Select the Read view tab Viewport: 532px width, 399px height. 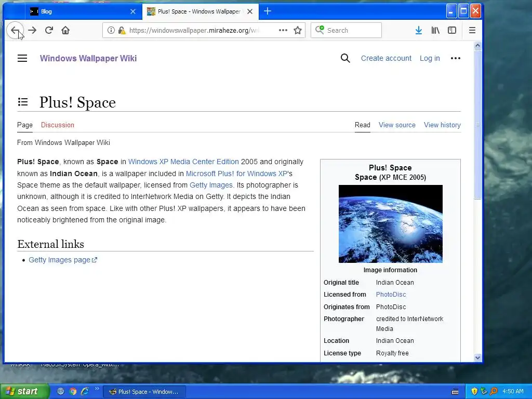362,125
